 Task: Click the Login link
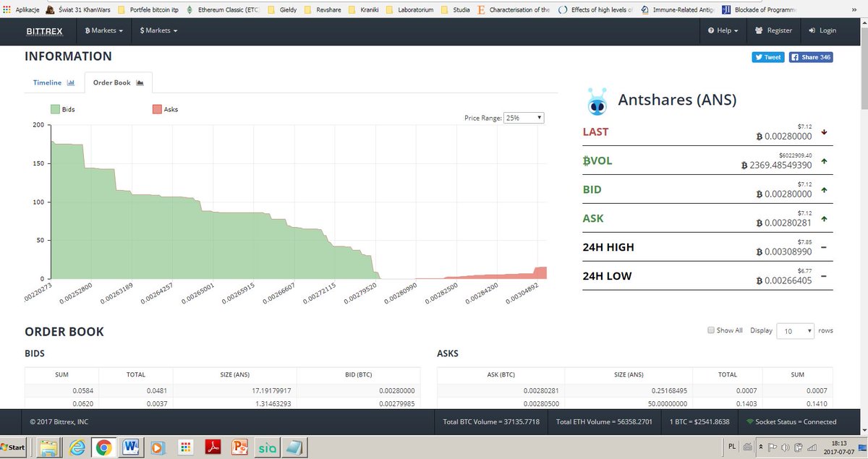coord(822,31)
